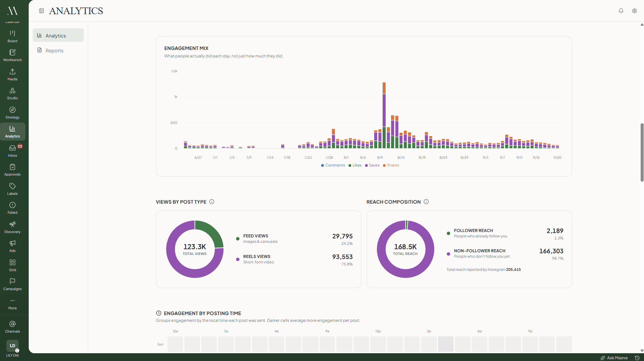
Task: Open Approvals in the sidebar
Action: 12,170
